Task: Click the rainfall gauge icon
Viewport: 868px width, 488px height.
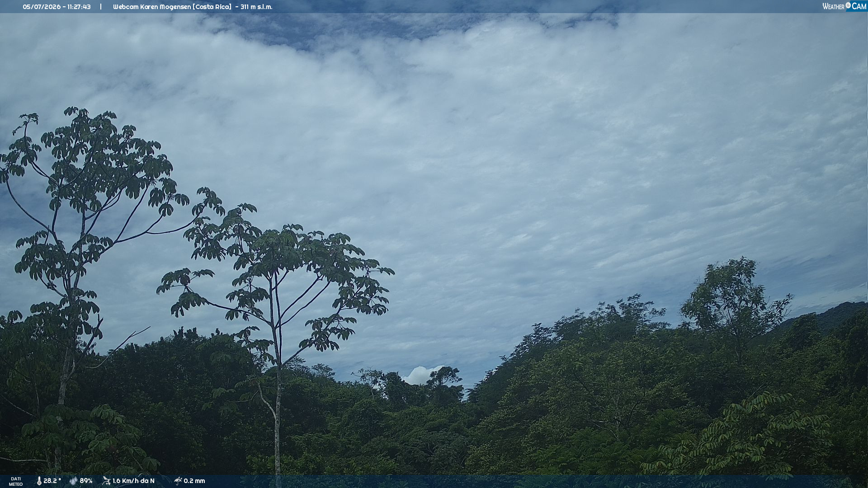Action: click(178, 481)
